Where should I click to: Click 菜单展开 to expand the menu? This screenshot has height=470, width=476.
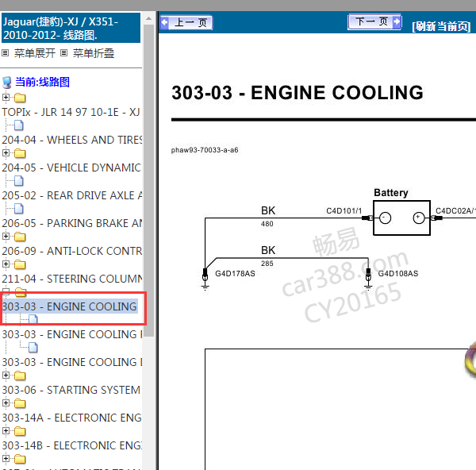click(x=35, y=53)
